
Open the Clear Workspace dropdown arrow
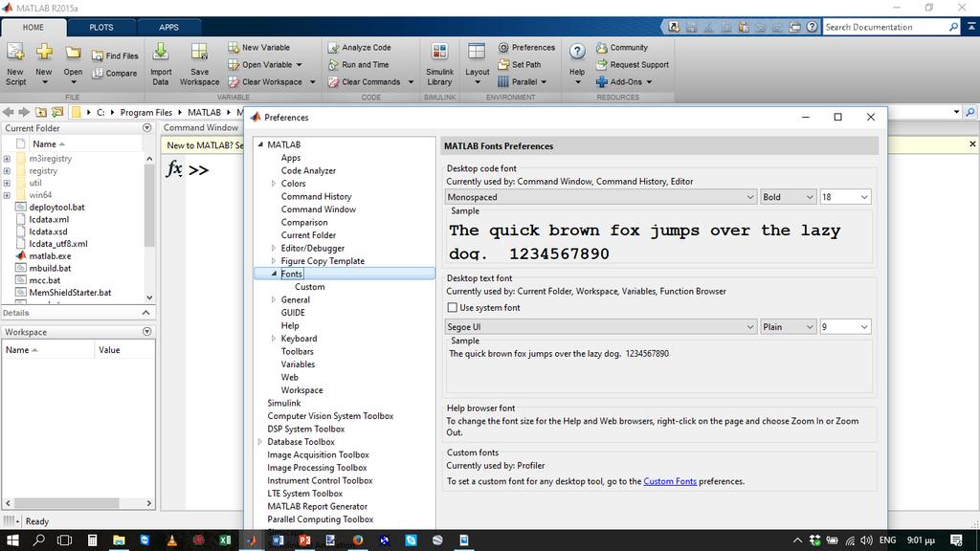click(x=313, y=82)
